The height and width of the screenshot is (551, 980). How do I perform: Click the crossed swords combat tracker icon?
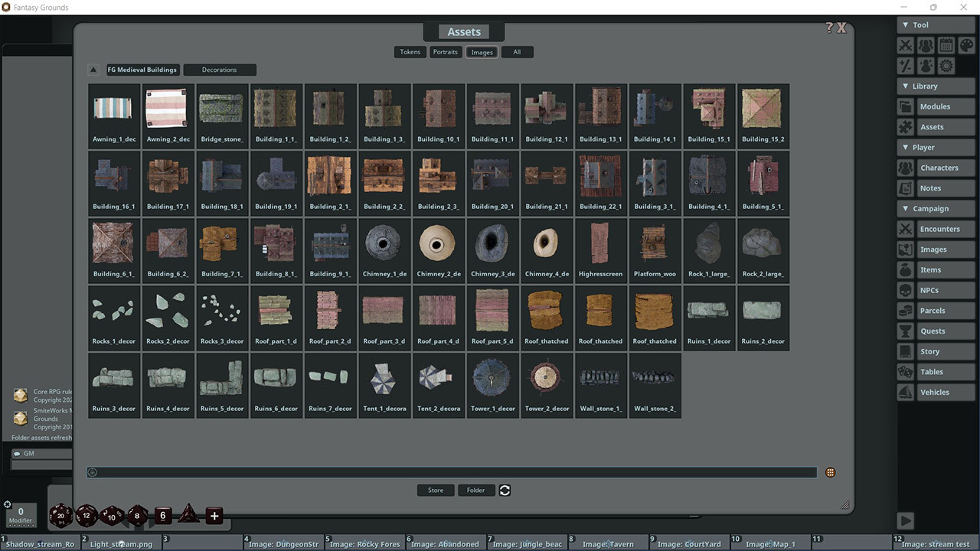coord(906,45)
